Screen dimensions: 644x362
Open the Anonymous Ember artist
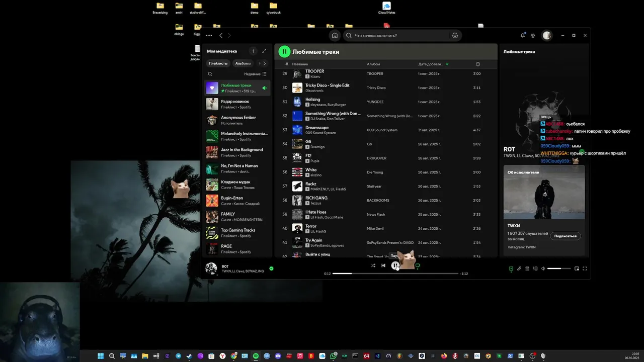click(237, 120)
